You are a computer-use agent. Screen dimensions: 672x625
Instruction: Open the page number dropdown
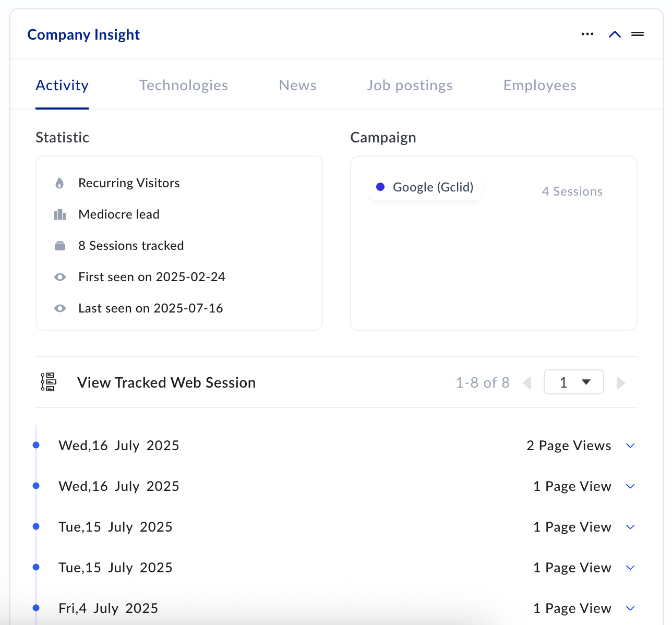pos(574,382)
